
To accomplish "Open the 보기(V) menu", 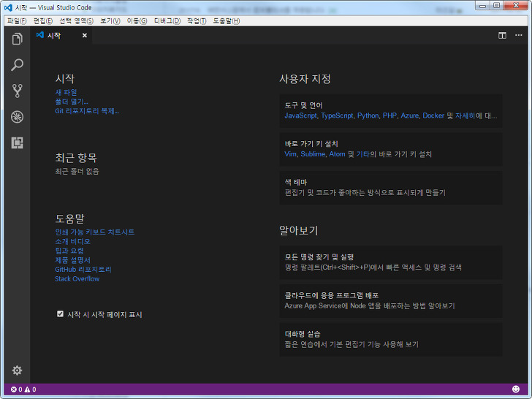I will 110,21.
